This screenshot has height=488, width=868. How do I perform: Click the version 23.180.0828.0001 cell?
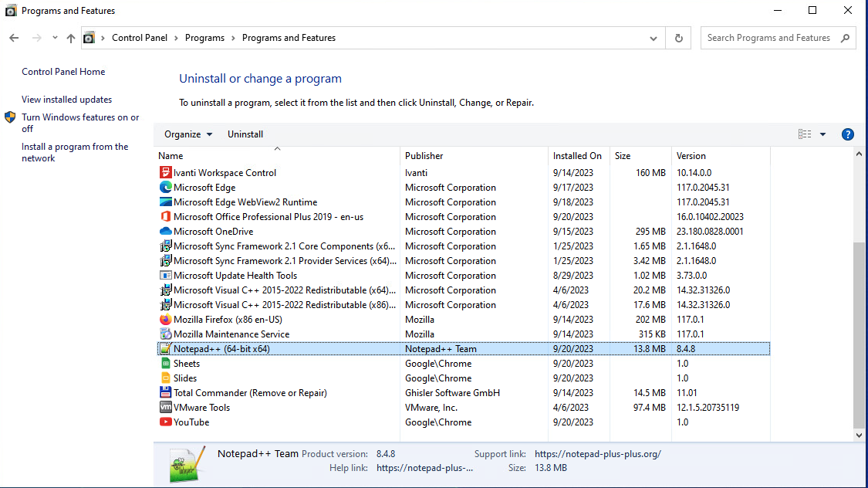tap(710, 232)
